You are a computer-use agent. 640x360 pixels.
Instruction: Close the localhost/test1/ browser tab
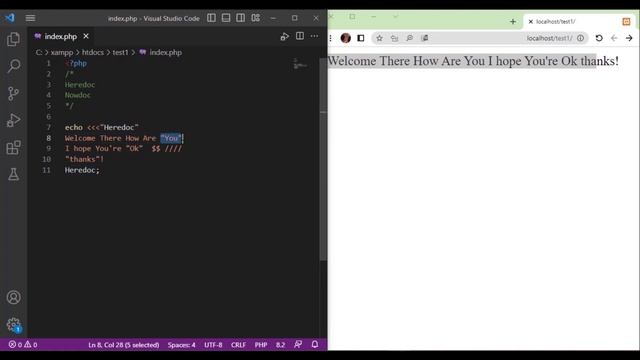point(531,22)
